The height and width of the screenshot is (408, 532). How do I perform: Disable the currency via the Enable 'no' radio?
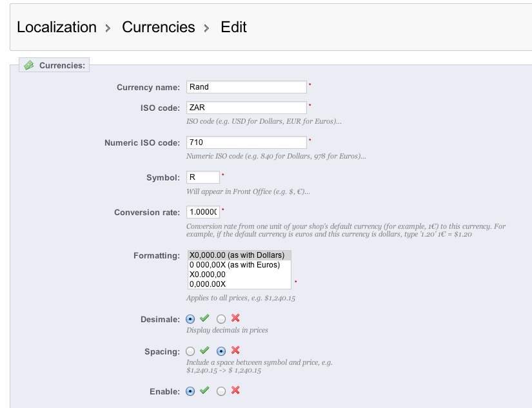tap(221, 391)
